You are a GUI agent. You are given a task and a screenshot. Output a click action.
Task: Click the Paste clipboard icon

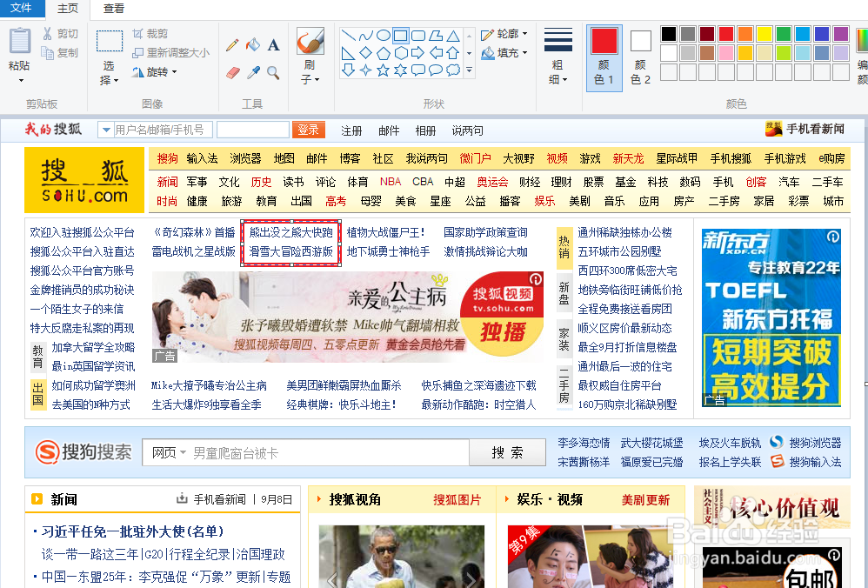(20, 42)
